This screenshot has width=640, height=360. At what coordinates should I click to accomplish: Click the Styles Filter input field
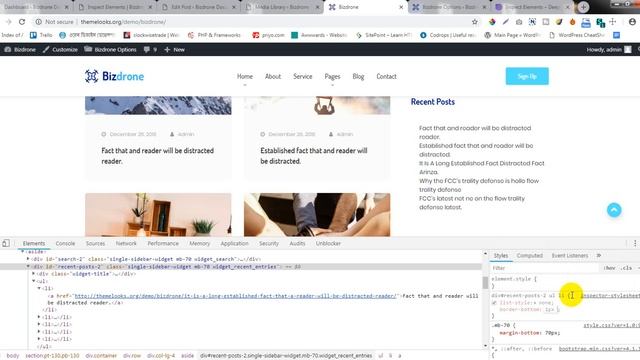point(545,268)
